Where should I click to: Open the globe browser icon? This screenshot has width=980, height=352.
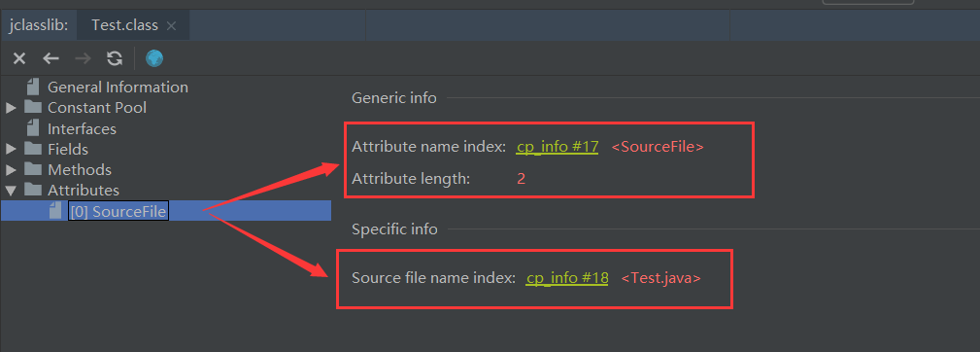(154, 58)
